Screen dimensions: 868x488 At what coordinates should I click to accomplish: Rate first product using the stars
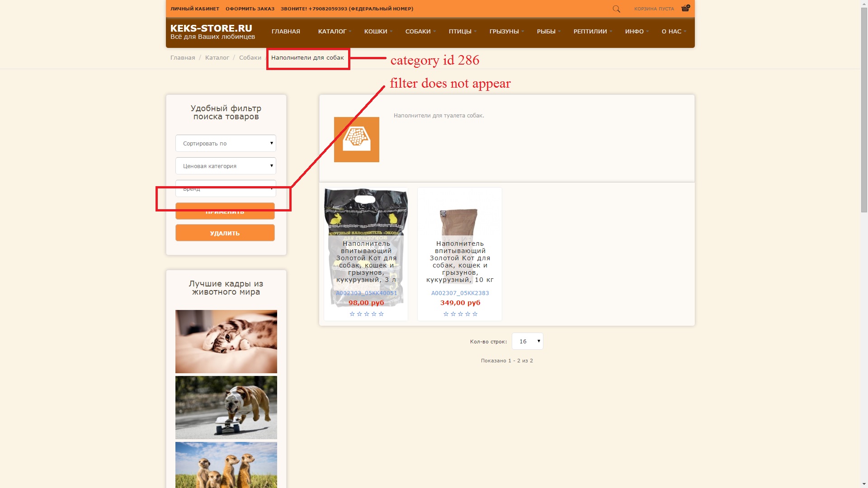366,314
